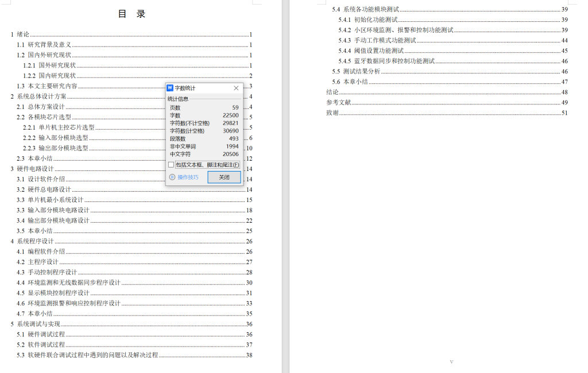Click the page number v on the right page

[x=451, y=362]
